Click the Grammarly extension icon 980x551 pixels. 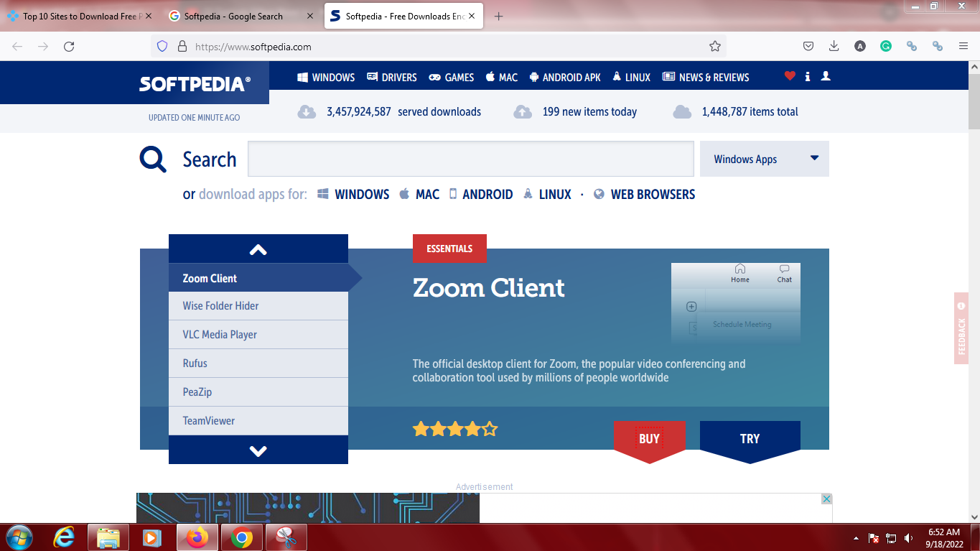886,46
